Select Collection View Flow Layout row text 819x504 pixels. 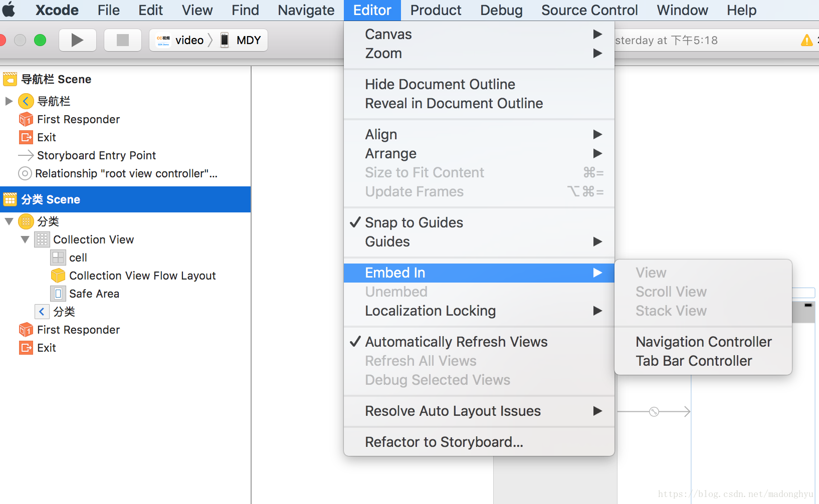[142, 276]
